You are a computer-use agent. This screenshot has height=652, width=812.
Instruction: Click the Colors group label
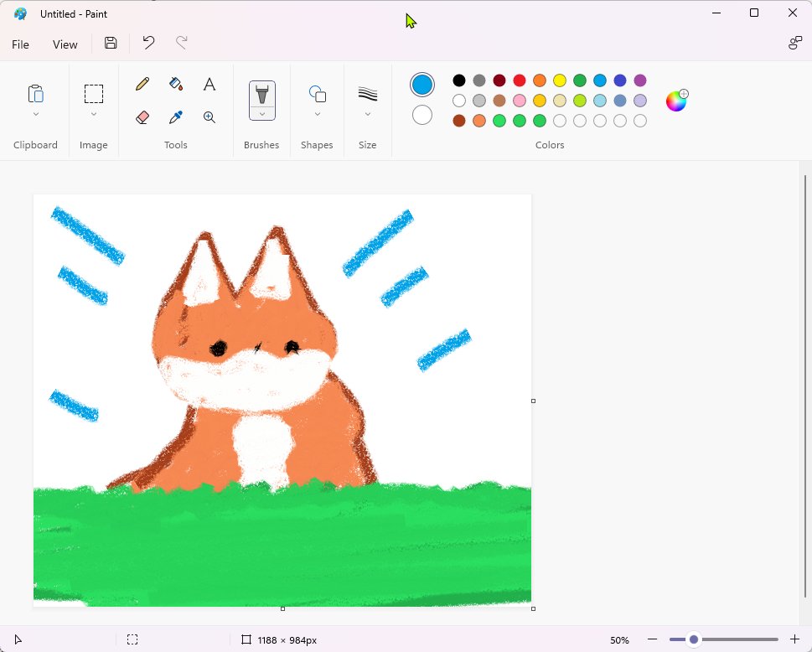pos(550,145)
